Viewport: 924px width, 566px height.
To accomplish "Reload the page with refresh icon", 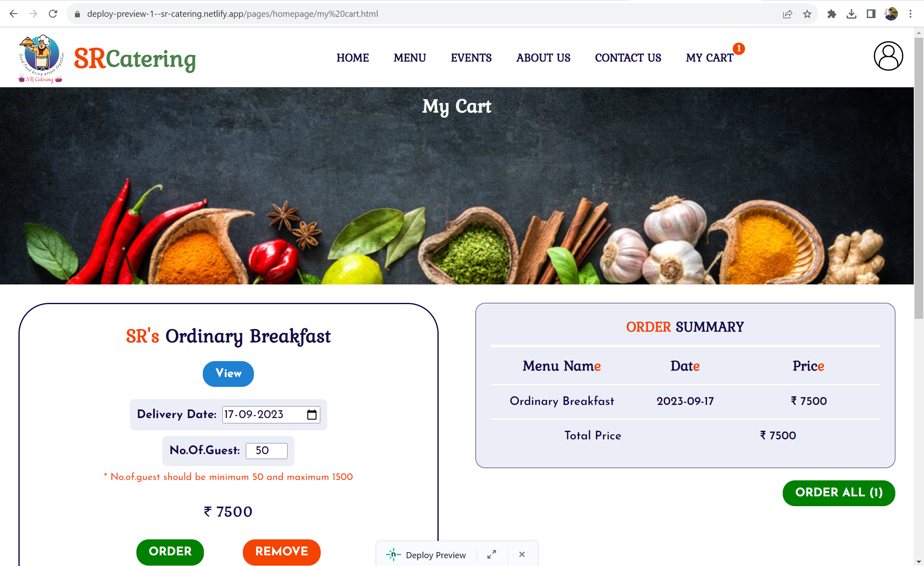I will [53, 14].
